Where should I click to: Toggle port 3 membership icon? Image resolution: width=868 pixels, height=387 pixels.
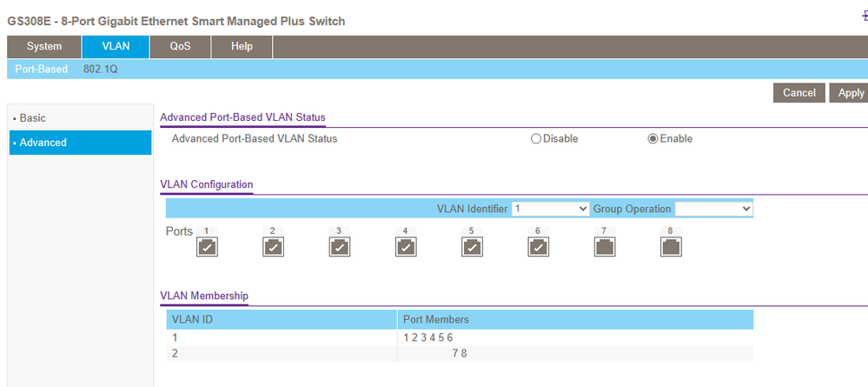(339, 248)
